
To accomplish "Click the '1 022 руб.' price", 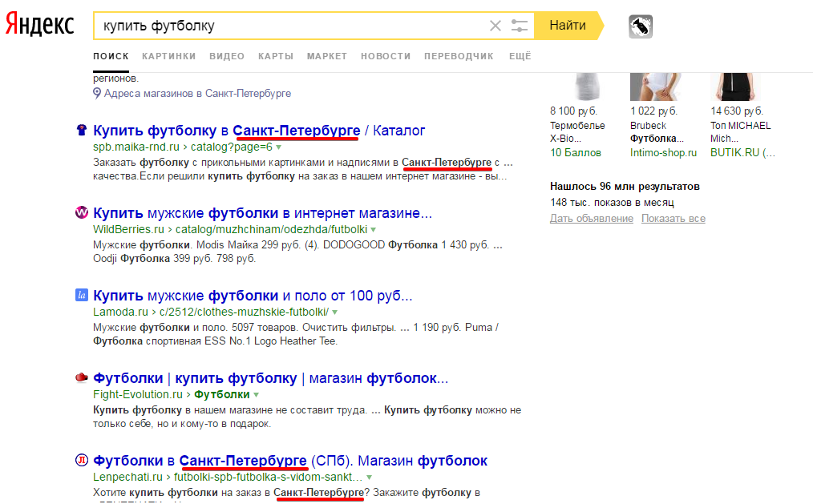I will (653, 111).
